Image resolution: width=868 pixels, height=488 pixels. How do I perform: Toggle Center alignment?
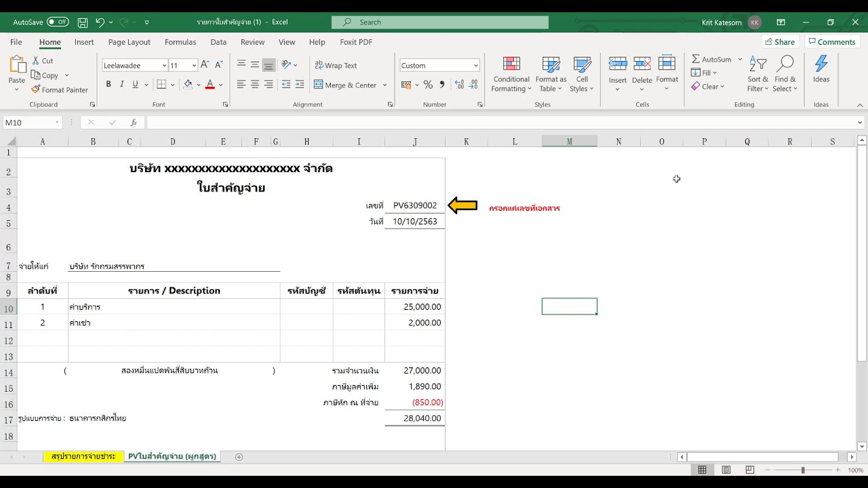tap(255, 85)
